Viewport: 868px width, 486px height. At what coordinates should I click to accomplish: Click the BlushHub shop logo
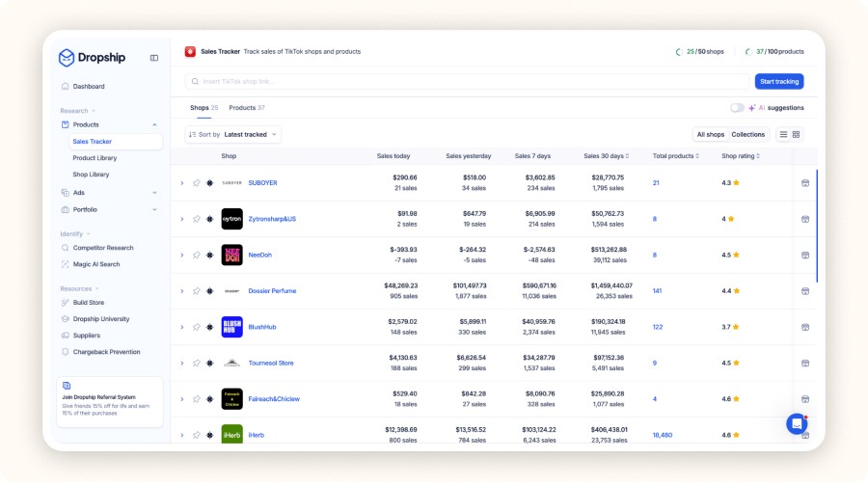pos(231,327)
